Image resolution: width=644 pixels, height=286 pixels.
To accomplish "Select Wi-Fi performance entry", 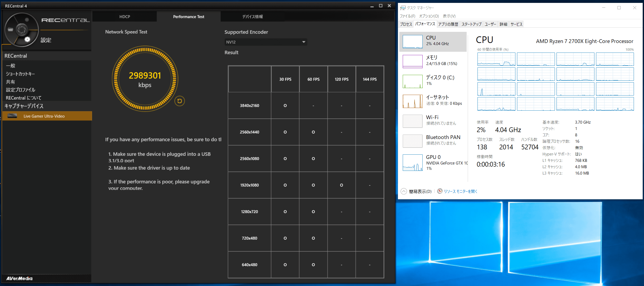I will tap(433, 121).
